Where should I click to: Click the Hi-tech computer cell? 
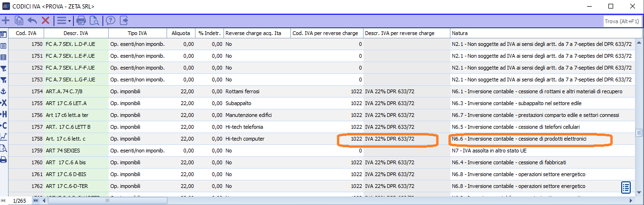click(257, 139)
